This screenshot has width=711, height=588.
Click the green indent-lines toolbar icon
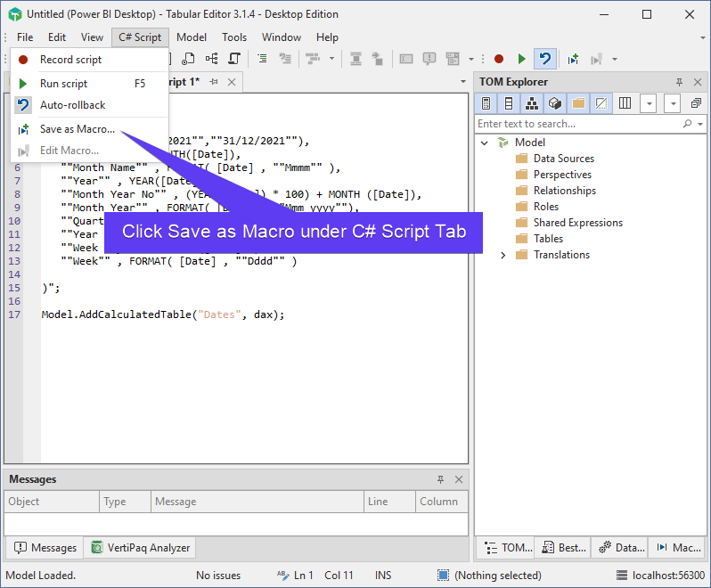262,59
